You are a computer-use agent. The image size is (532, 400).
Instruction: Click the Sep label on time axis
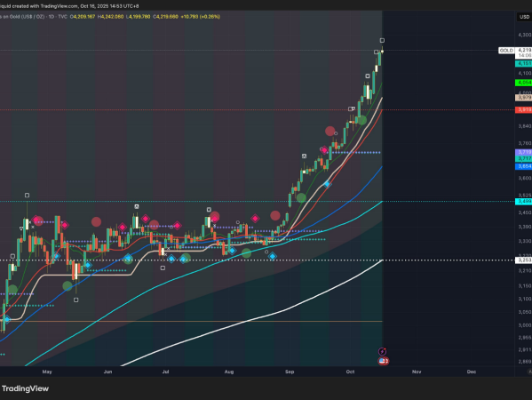click(290, 372)
